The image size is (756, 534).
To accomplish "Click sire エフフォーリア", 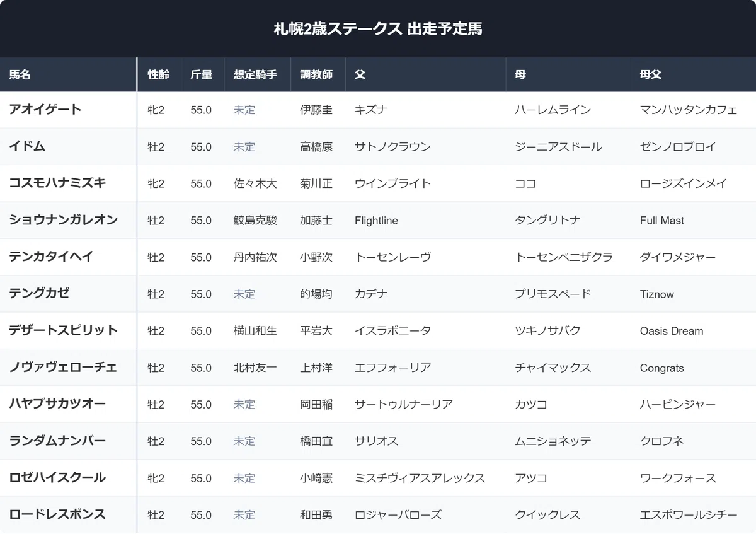I will pyautogui.click(x=392, y=368).
